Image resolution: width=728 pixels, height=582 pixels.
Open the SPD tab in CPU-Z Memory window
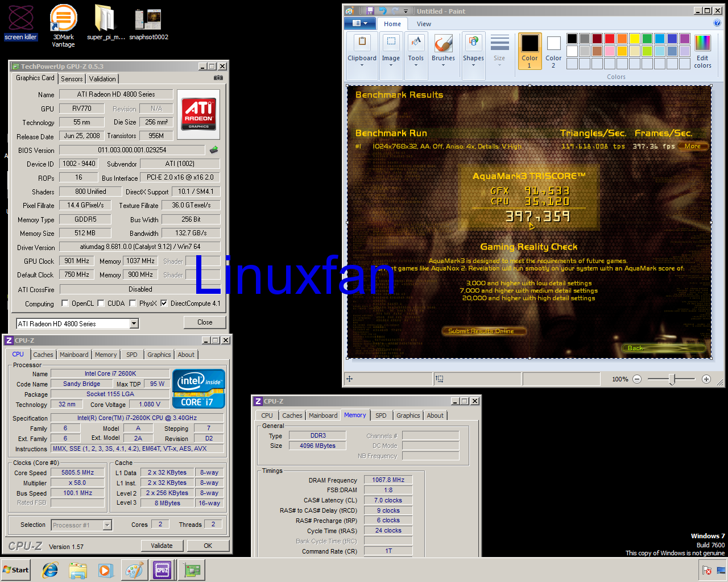[x=381, y=415]
